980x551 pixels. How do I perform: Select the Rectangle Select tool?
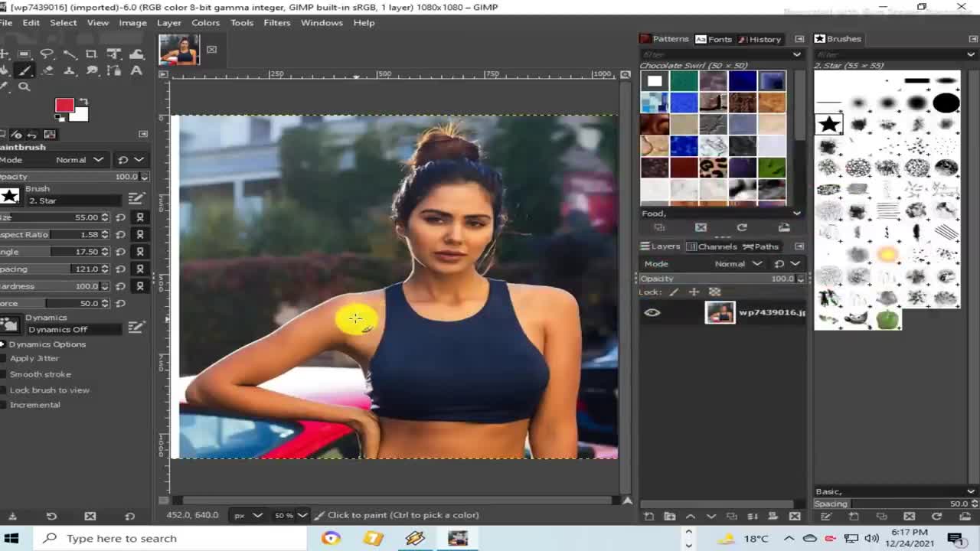[x=24, y=54]
